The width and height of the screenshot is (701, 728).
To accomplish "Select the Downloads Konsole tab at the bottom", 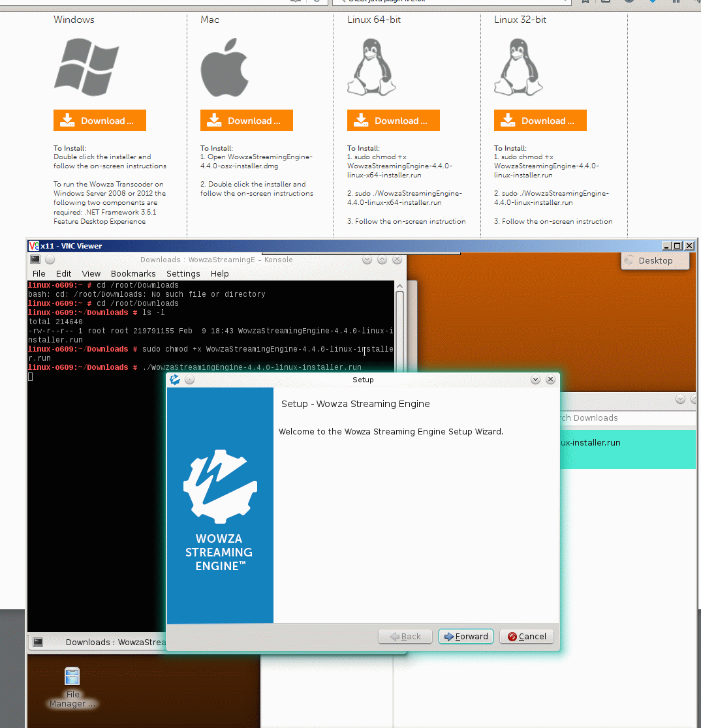I will click(99, 642).
